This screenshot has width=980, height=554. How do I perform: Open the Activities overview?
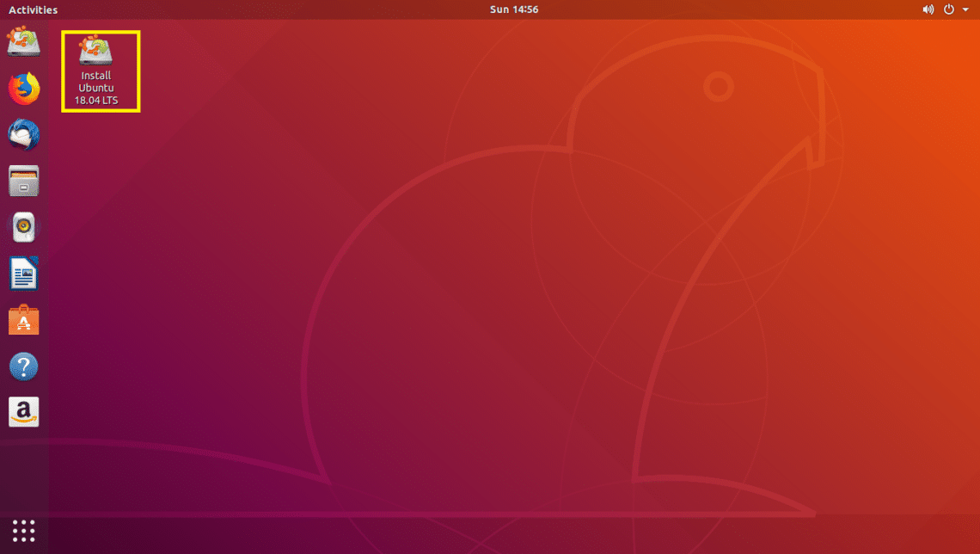pos(33,9)
